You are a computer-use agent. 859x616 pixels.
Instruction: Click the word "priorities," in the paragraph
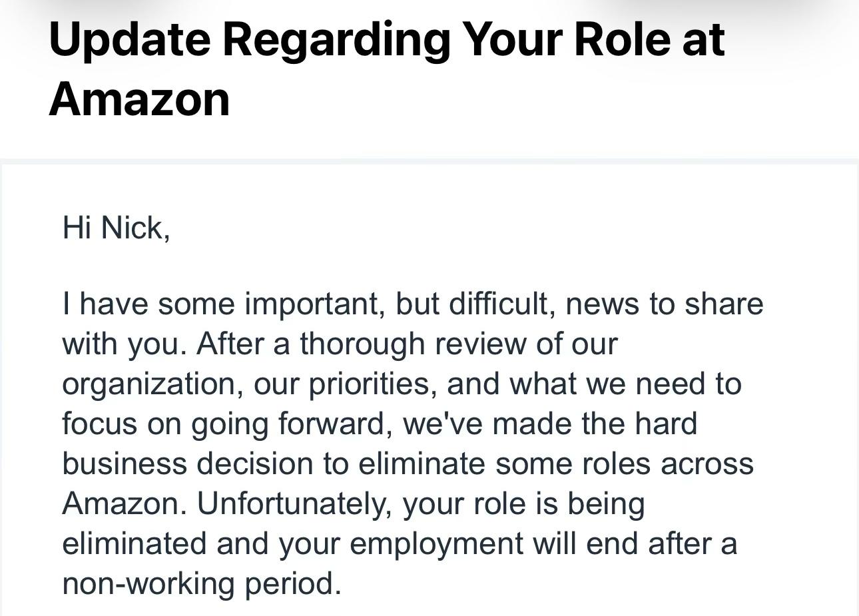[x=372, y=384]
